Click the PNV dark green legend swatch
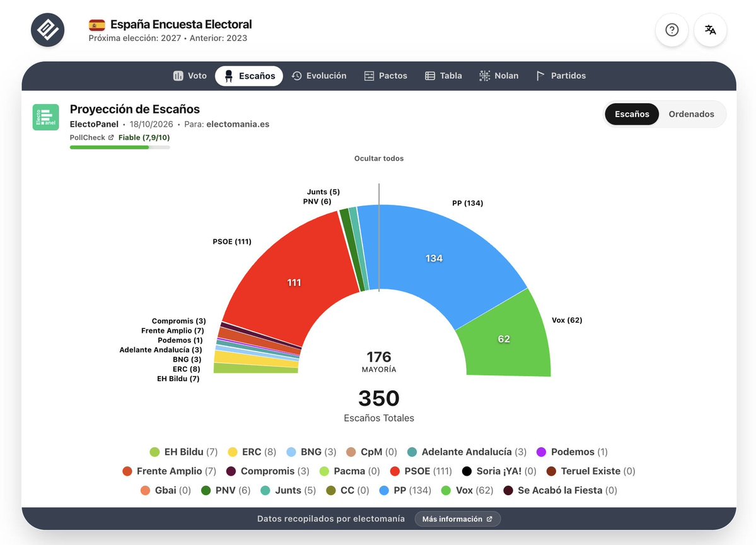756x545 pixels. click(206, 491)
